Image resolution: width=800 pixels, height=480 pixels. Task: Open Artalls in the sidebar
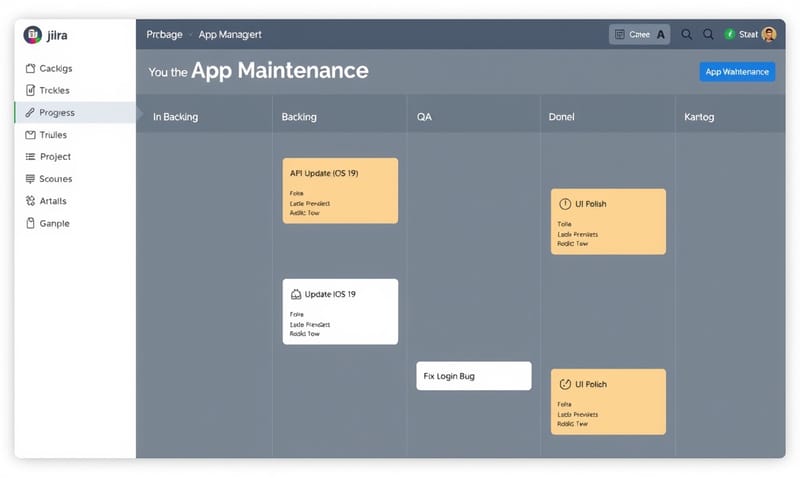tap(75, 201)
